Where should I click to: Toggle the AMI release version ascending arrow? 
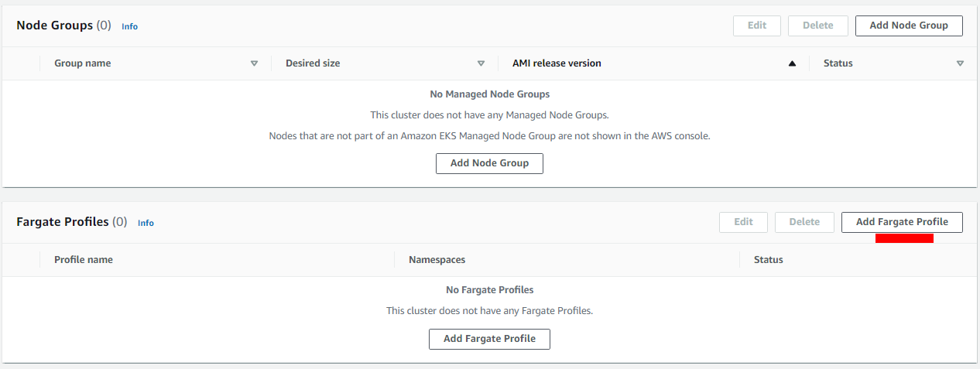click(792, 63)
